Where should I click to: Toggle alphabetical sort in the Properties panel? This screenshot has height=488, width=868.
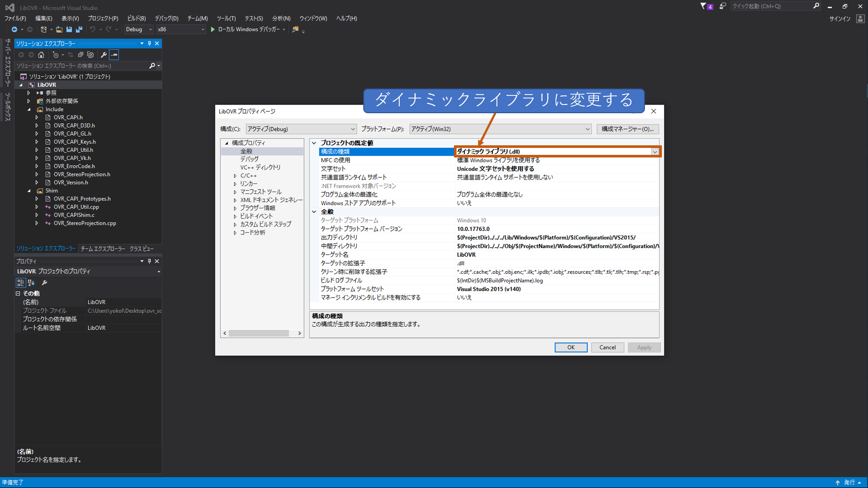31,283
